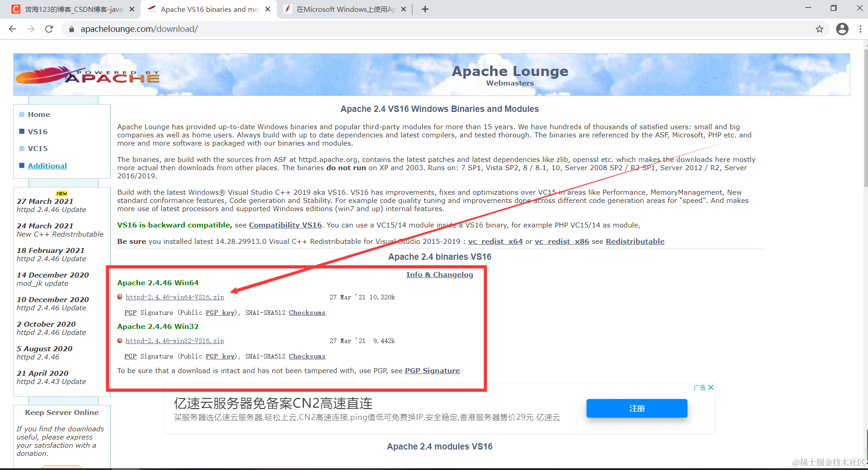
Task: Click the Apache 2.4.46 Win32 heading
Action: (x=158, y=327)
